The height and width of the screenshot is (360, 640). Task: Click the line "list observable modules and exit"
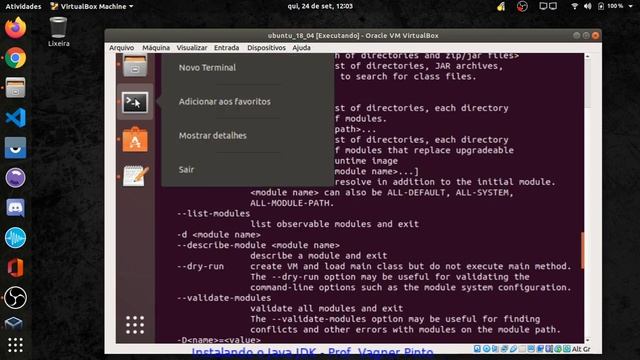point(334,224)
